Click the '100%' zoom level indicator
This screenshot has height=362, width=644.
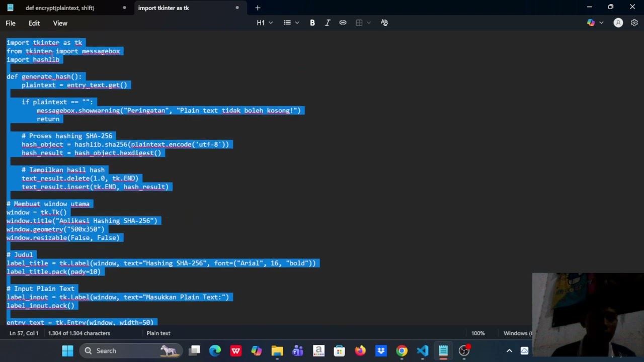[478, 333]
